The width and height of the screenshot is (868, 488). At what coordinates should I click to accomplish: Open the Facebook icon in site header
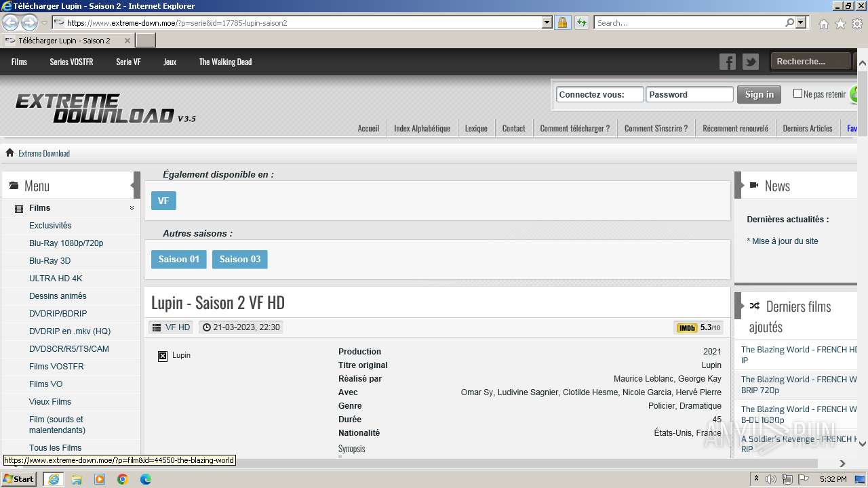[x=728, y=62]
